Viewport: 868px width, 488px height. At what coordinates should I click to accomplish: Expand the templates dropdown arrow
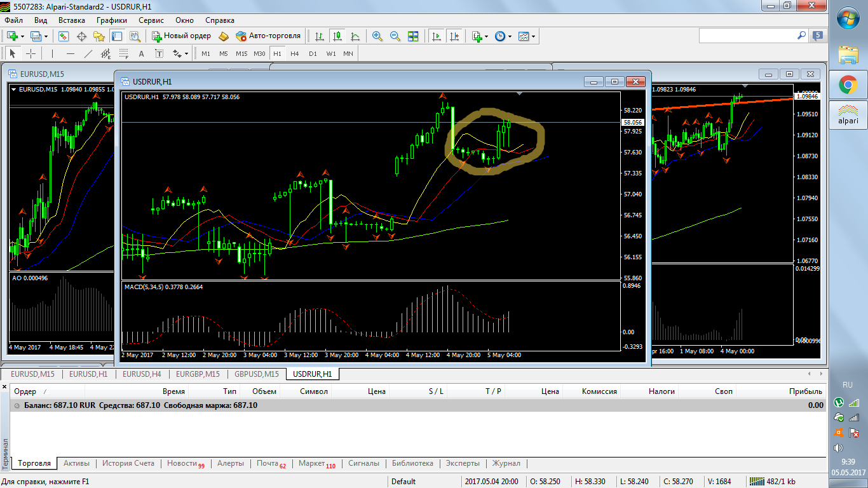533,36
